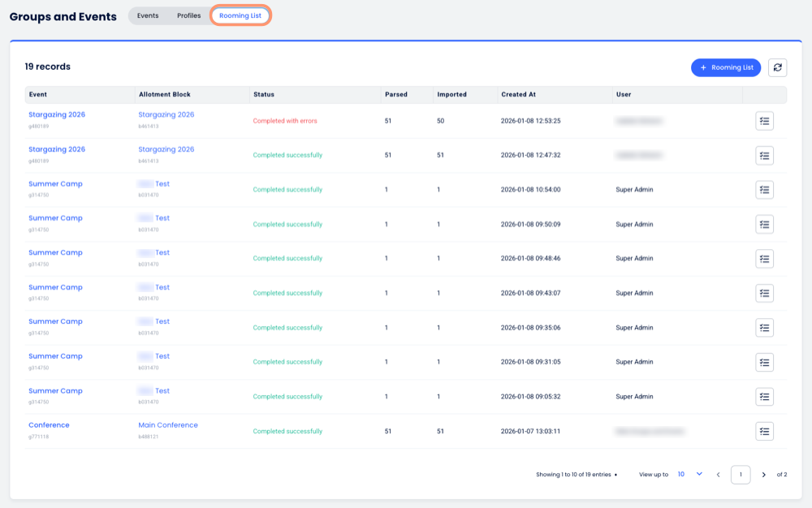This screenshot has width=812, height=508.
Task: Click the blue + Rooming List button
Action: point(725,67)
